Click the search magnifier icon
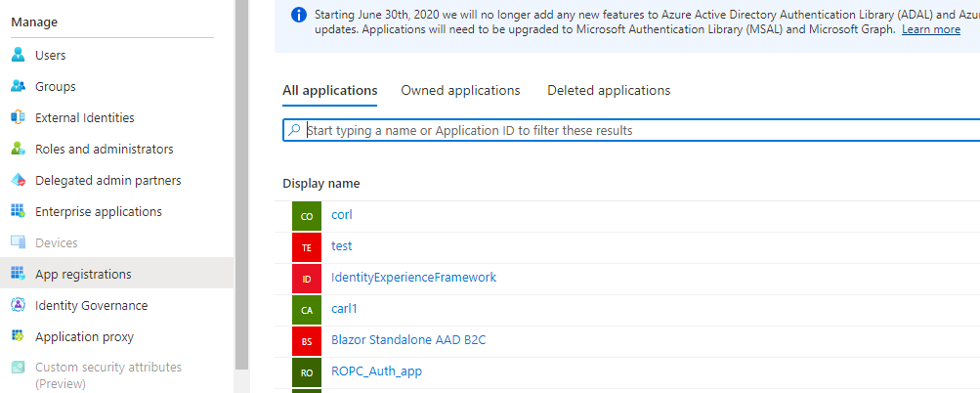This screenshot has width=980, height=393. pos(294,130)
